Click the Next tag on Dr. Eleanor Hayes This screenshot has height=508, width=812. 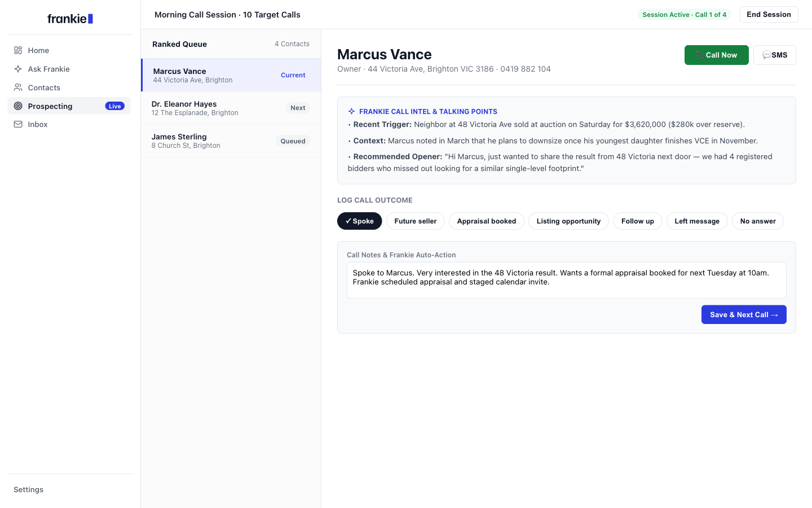pyautogui.click(x=298, y=108)
